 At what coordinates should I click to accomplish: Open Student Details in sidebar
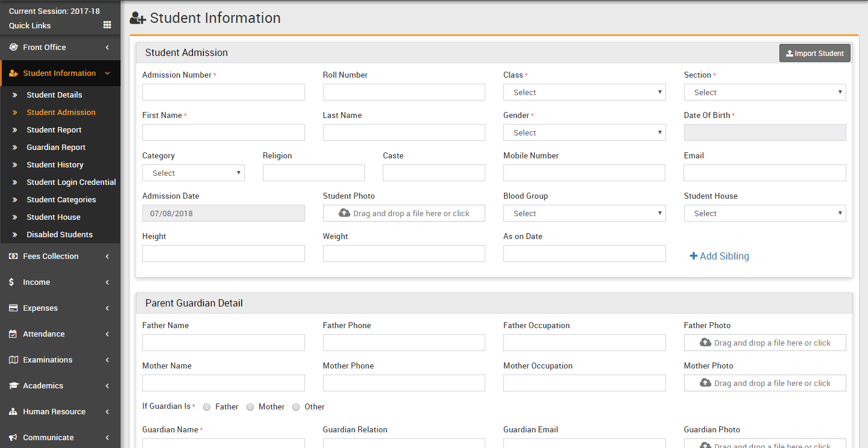click(x=54, y=95)
